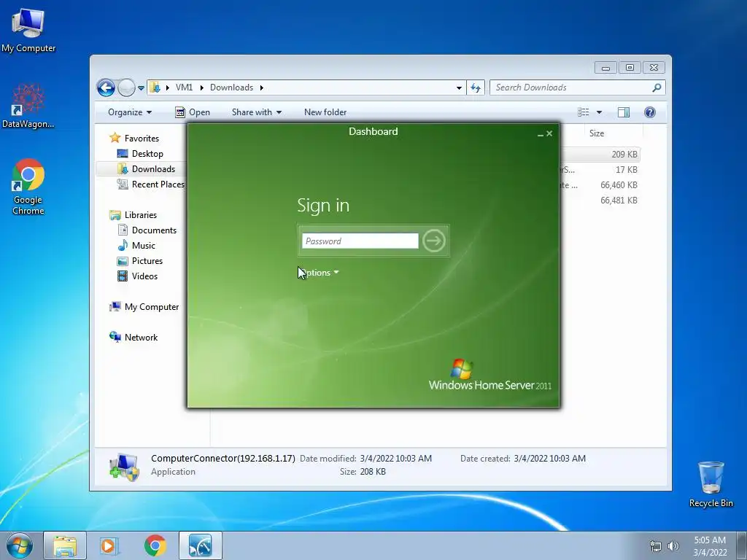Change view with the view icon
The width and height of the screenshot is (747, 560).
click(x=583, y=112)
